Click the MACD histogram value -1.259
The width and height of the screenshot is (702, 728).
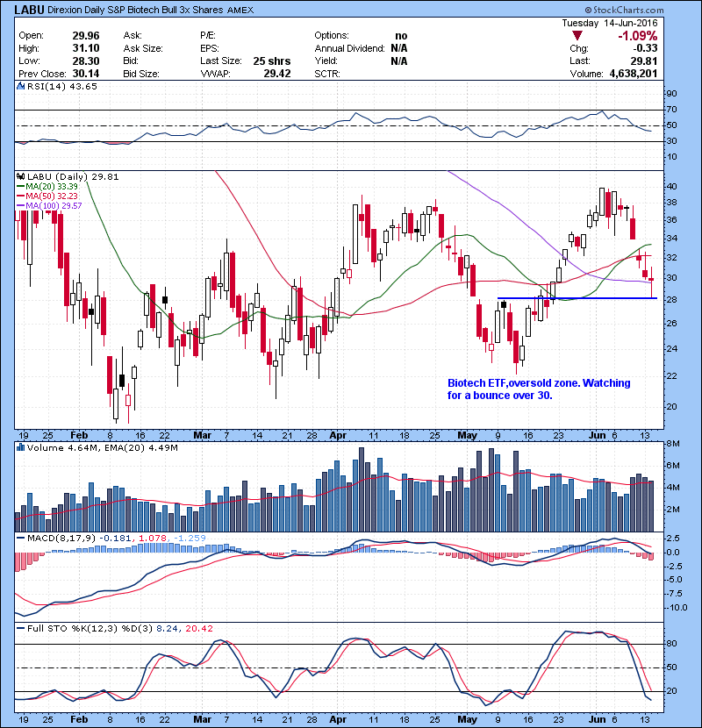coord(190,539)
